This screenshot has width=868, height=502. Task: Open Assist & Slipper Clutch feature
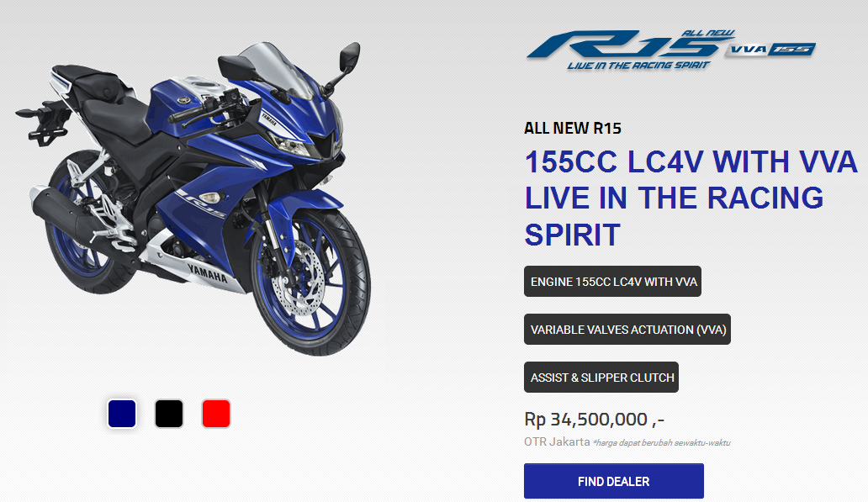[601, 378]
